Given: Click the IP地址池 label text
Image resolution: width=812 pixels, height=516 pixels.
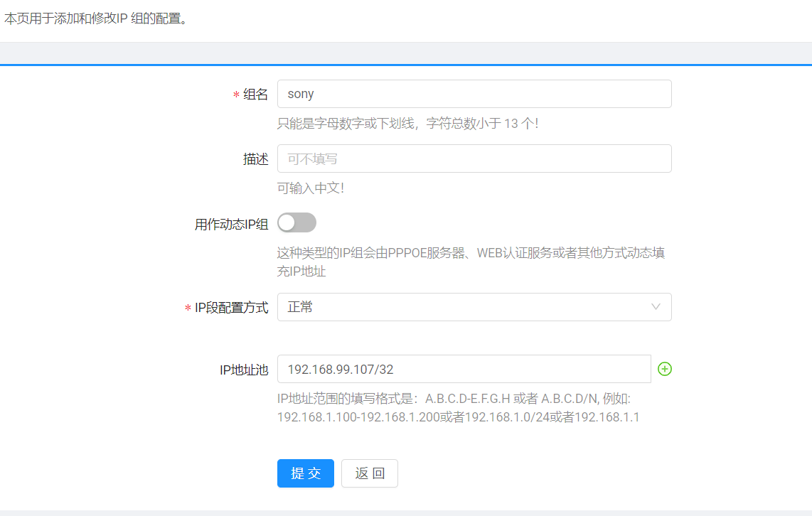Looking at the screenshot, I should (x=244, y=370).
